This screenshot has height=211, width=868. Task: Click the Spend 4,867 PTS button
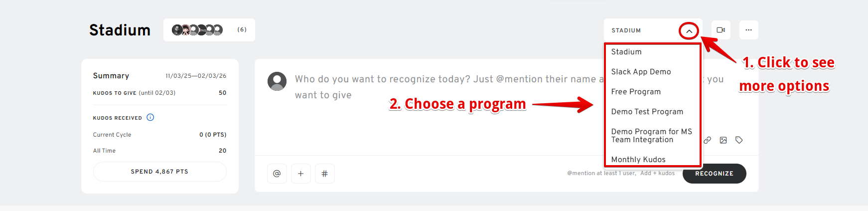pyautogui.click(x=159, y=172)
